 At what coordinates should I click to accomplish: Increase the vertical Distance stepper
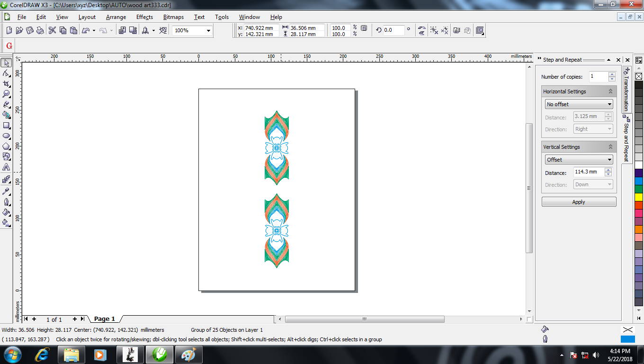click(x=608, y=170)
